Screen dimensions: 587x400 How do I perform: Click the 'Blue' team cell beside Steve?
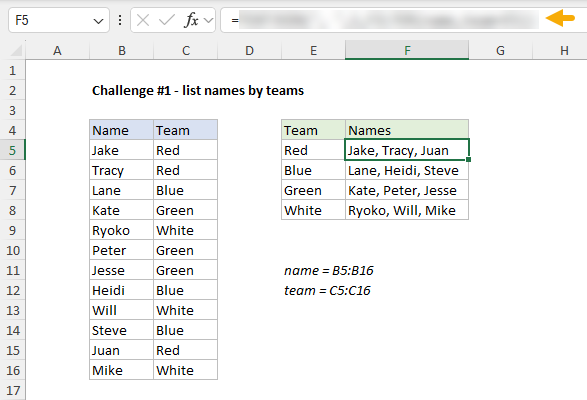tap(185, 330)
